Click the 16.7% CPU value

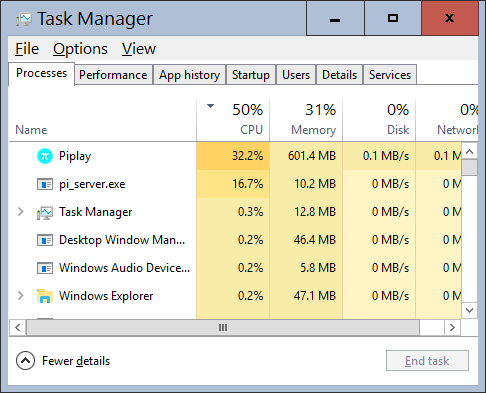point(248,184)
